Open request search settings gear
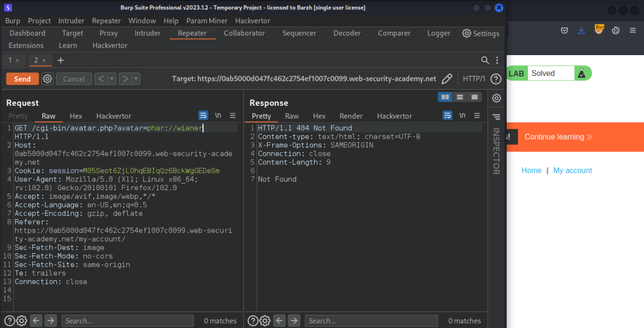Viewport: 644px width, 328px height. [22, 321]
